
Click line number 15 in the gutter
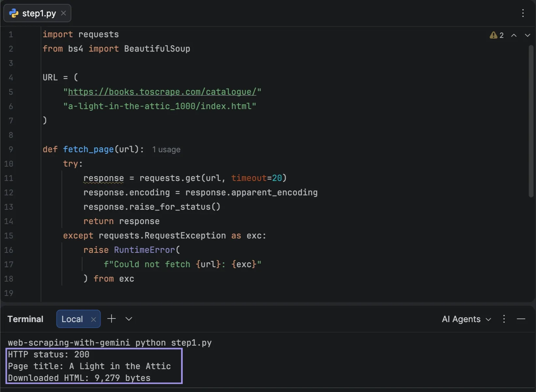[9, 236]
